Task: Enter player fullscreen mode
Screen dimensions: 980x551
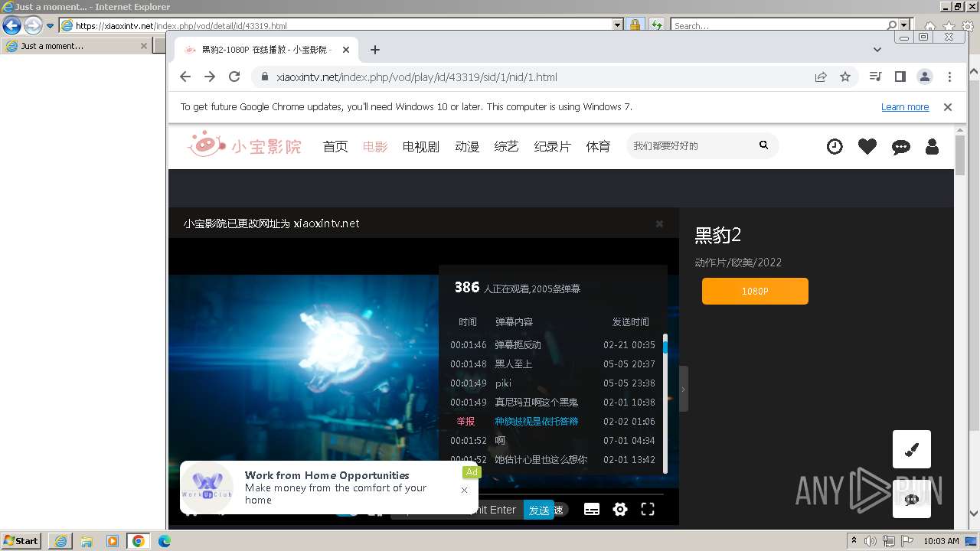Action: [648, 510]
